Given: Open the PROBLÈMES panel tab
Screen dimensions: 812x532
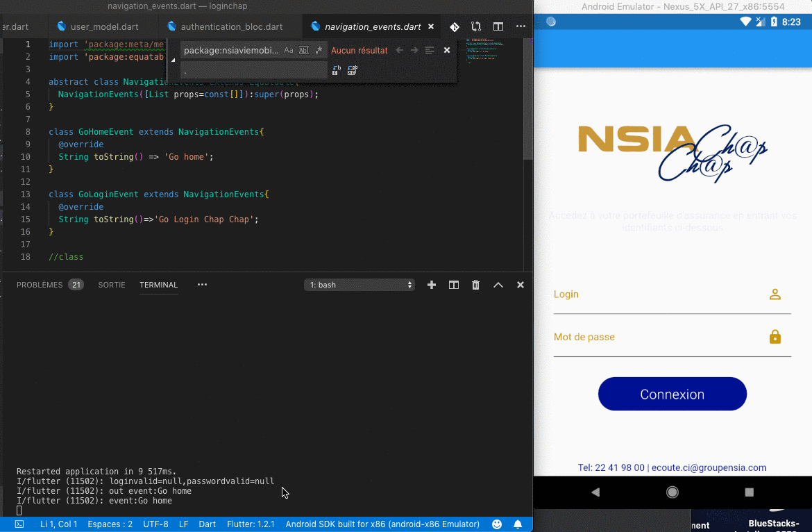Looking at the screenshot, I should [40, 285].
